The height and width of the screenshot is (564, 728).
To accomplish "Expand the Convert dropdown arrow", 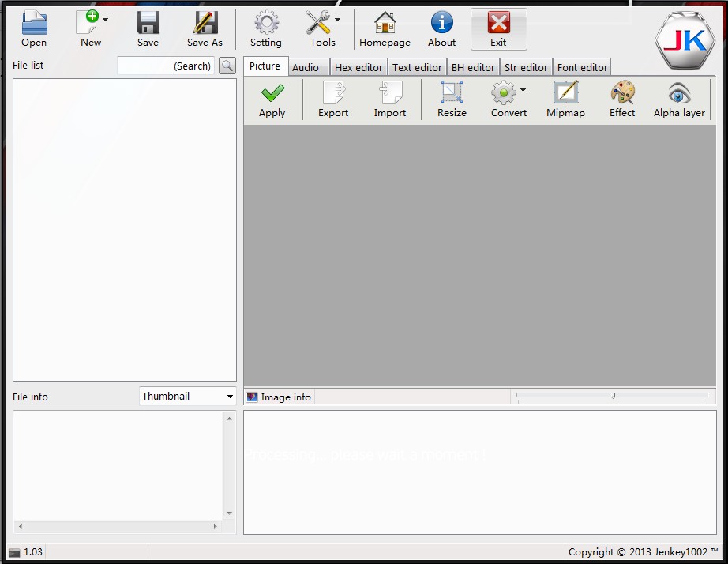I will pos(523,90).
